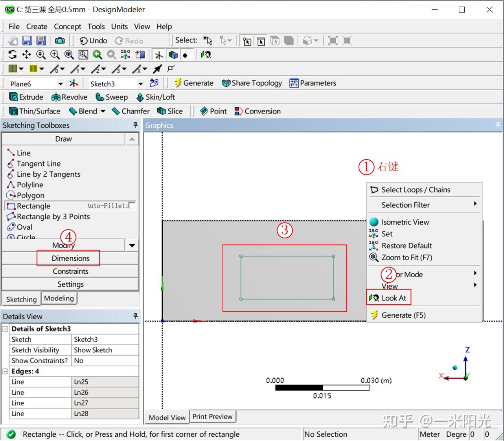
Task: Open the Constraints panel
Action: coord(71,271)
